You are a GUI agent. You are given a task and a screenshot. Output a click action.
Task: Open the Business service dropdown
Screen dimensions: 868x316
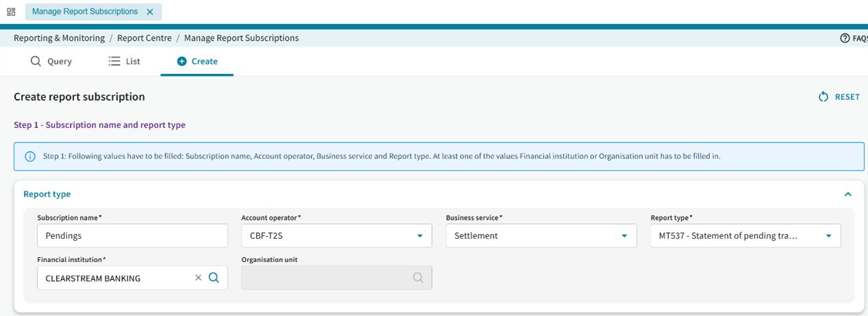(624, 236)
